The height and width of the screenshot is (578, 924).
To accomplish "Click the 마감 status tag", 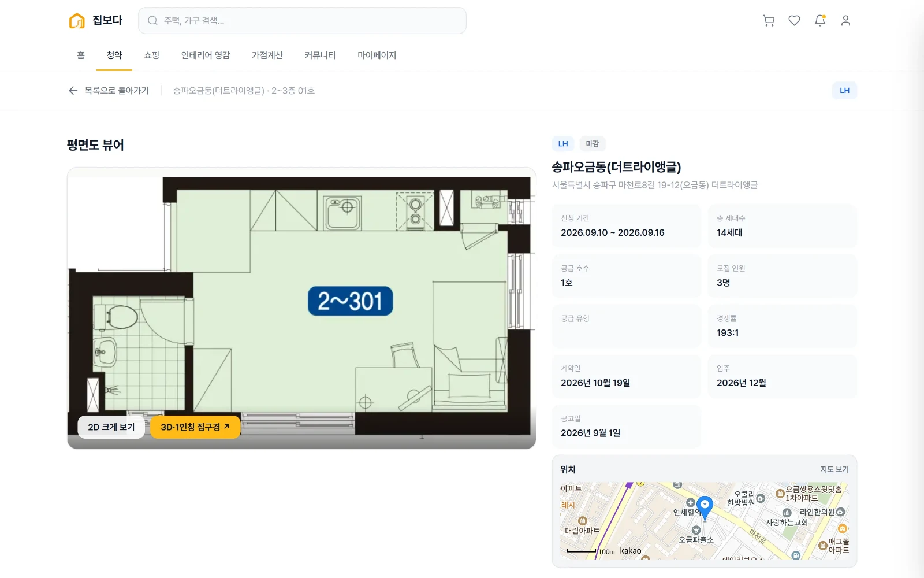I will pyautogui.click(x=593, y=144).
